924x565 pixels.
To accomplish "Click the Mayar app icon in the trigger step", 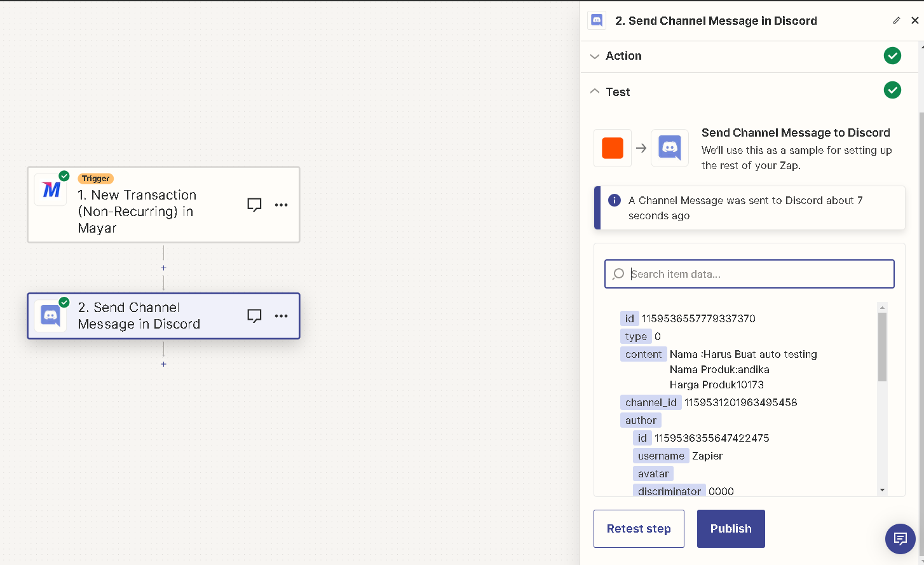I will (x=51, y=189).
